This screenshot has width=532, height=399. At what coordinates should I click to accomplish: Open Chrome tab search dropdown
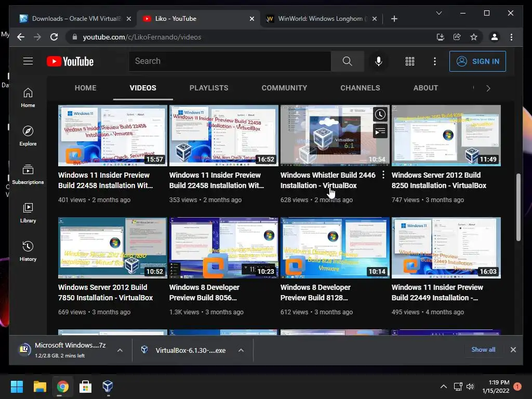438,13
